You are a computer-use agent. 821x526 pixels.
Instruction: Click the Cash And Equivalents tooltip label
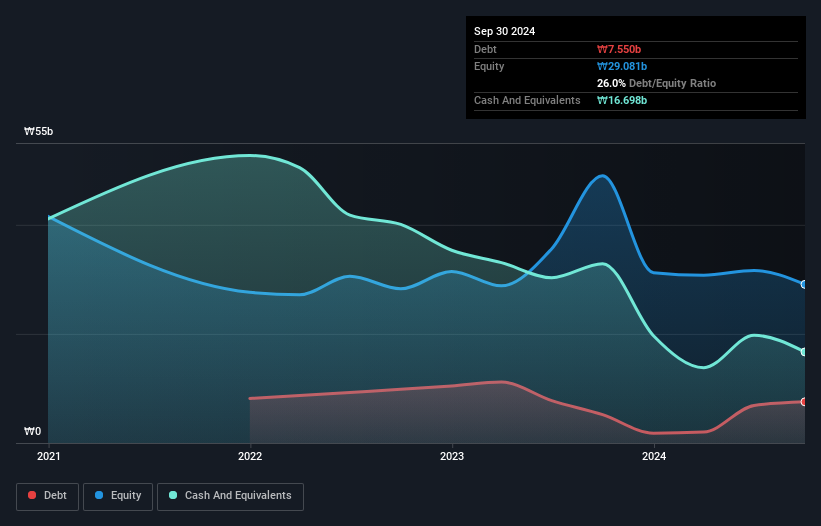527,100
